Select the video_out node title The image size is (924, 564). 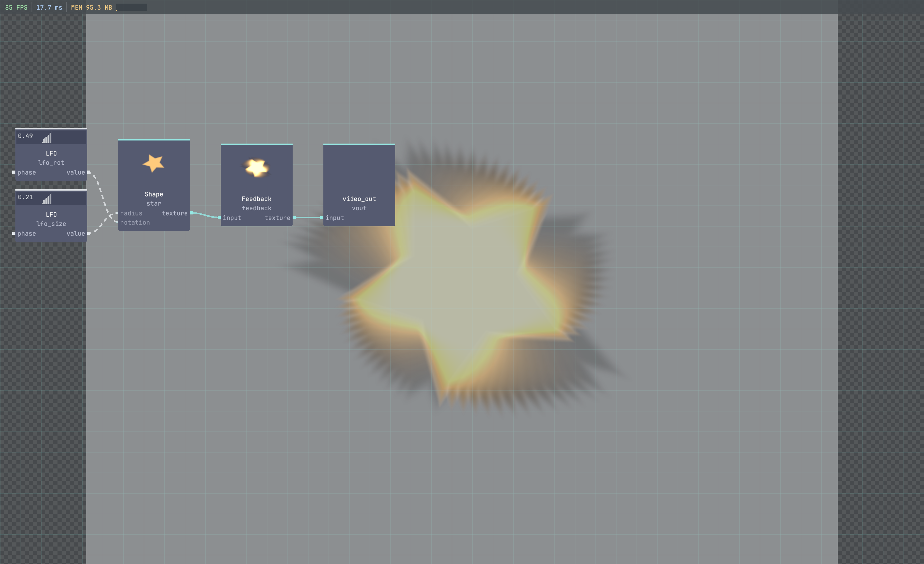359,199
